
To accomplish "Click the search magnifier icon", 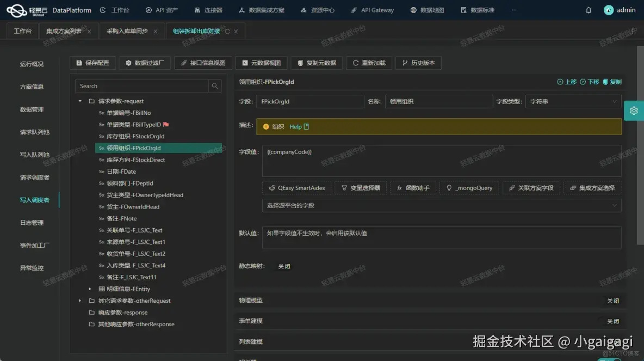I will click(215, 86).
